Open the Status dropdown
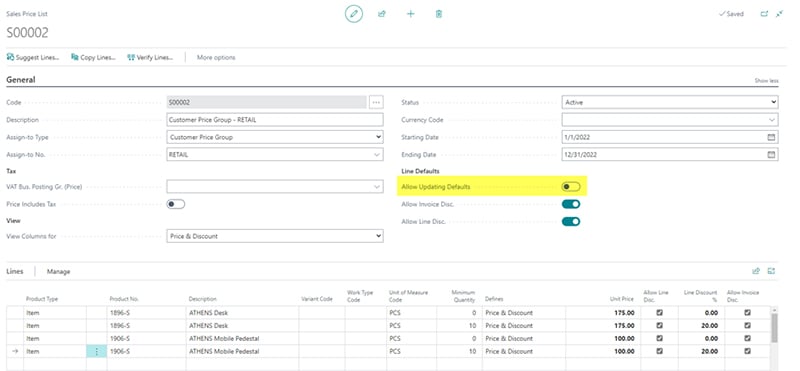Screen dimensions: 800x371 coord(670,103)
